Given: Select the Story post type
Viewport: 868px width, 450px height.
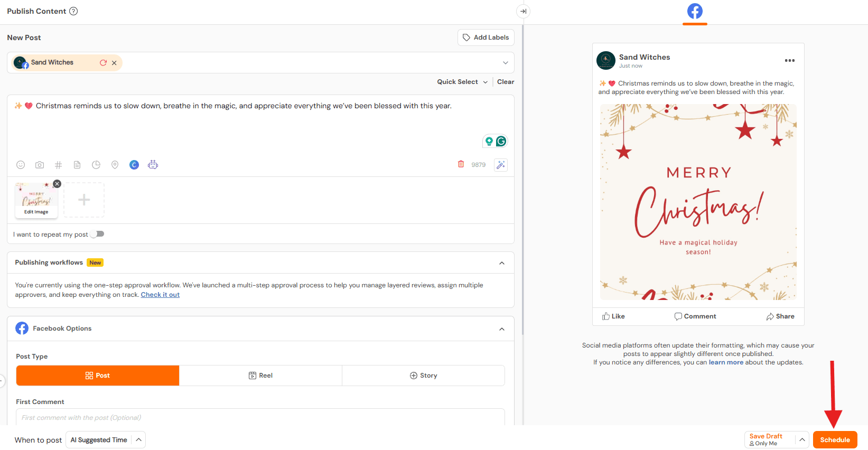Looking at the screenshot, I should click(x=423, y=376).
